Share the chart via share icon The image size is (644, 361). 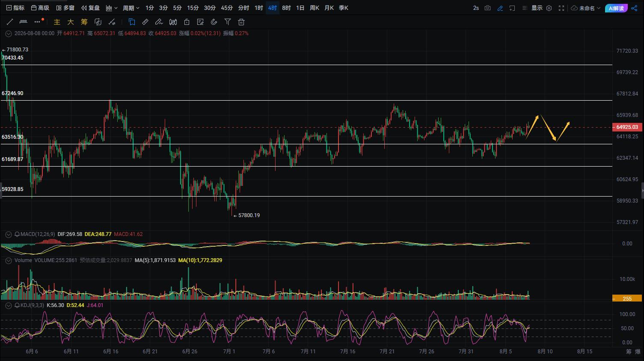[634, 8]
